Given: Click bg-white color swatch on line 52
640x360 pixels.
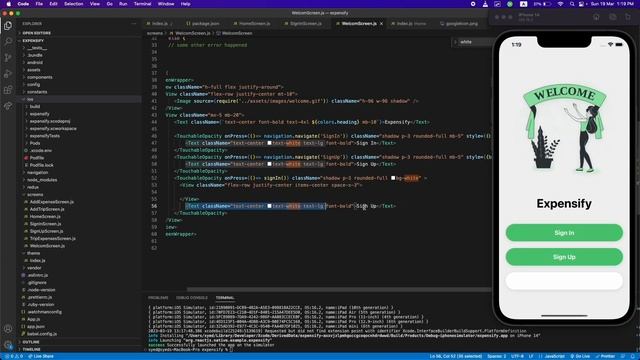Looking at the screenshot, I should pos(393,178).
